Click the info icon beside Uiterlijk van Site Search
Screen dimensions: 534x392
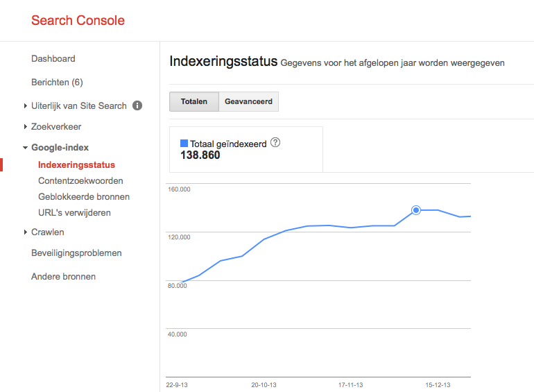[x=137, y=106]
